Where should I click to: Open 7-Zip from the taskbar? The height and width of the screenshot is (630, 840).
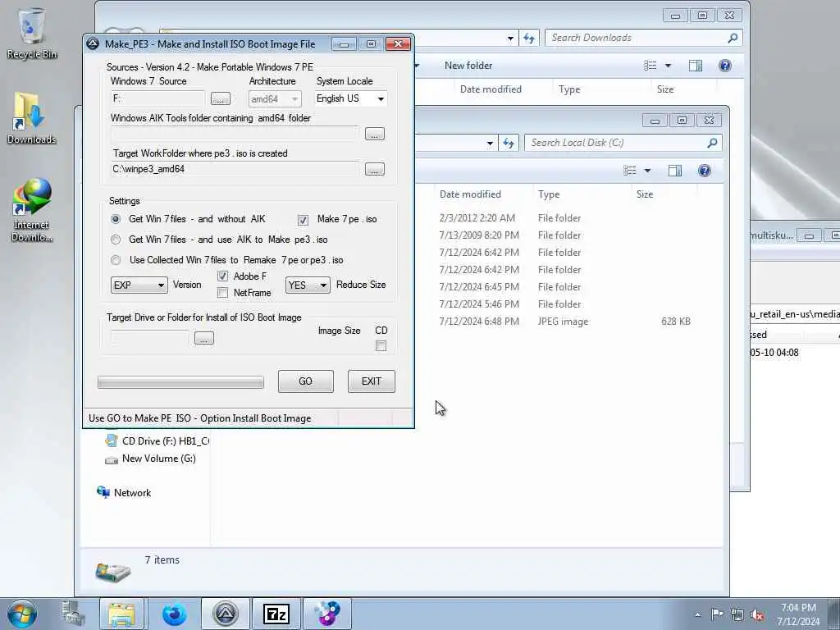point(276,614)
